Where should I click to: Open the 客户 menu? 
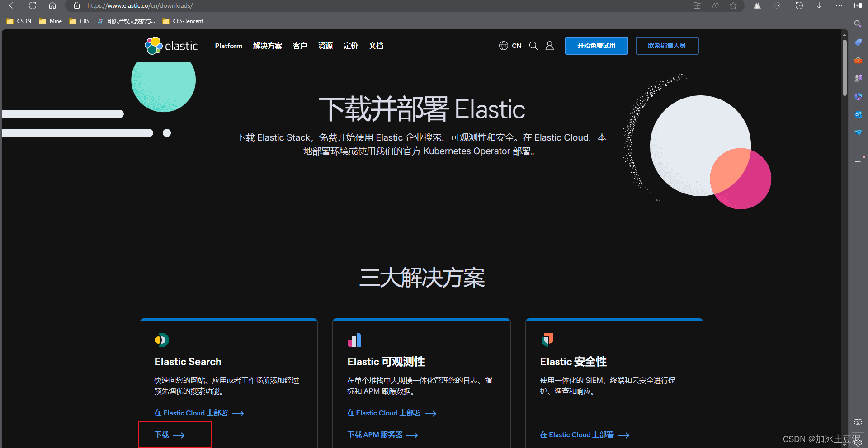[300, 46]
